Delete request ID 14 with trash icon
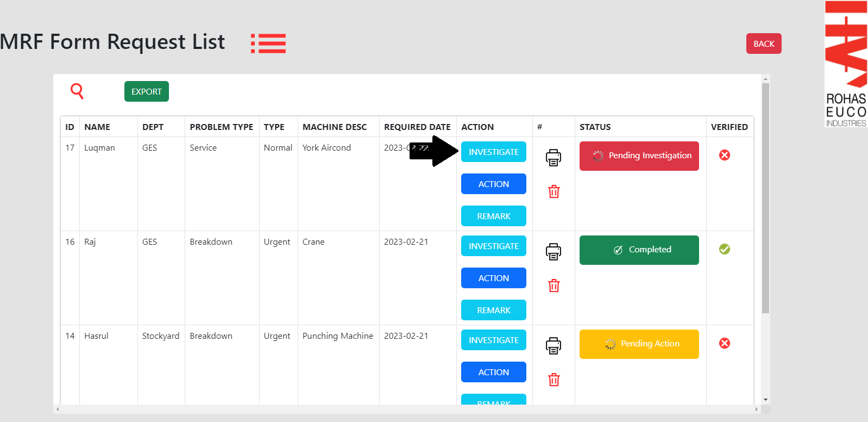This screenshot has width=868, height=422. 553,380
